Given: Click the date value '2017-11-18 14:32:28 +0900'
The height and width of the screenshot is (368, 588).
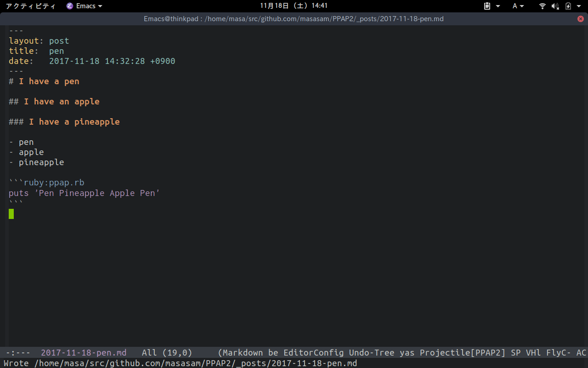Looking at the screenshot, I should click(112, 61).
